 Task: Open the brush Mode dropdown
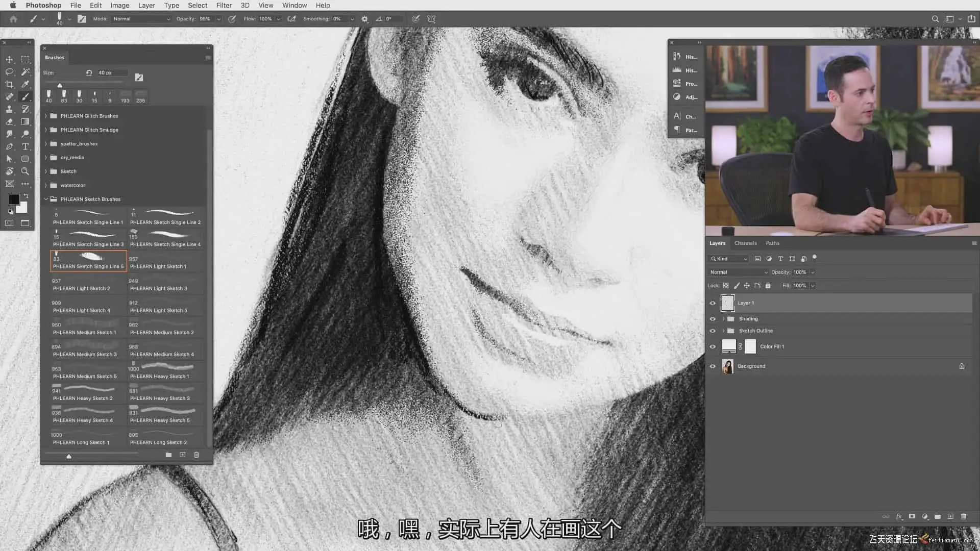(141, 19)
